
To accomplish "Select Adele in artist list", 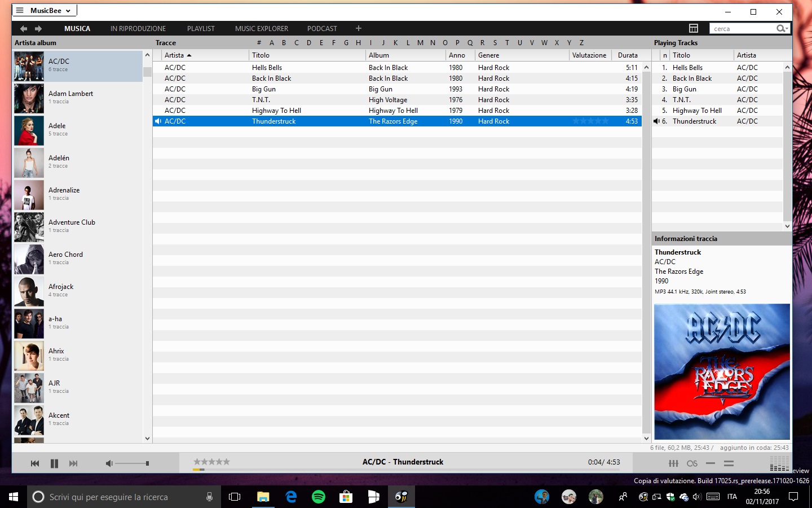I will [x=78, y=130].
